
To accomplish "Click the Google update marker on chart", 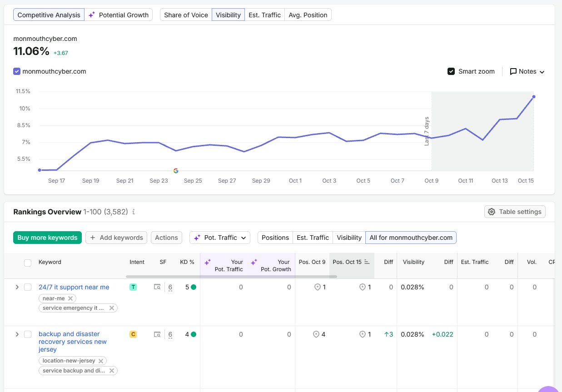I will (176, 171).
